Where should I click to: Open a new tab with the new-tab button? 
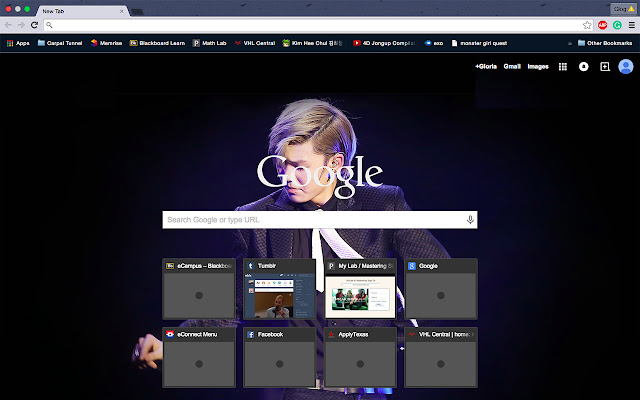(137, 11)
